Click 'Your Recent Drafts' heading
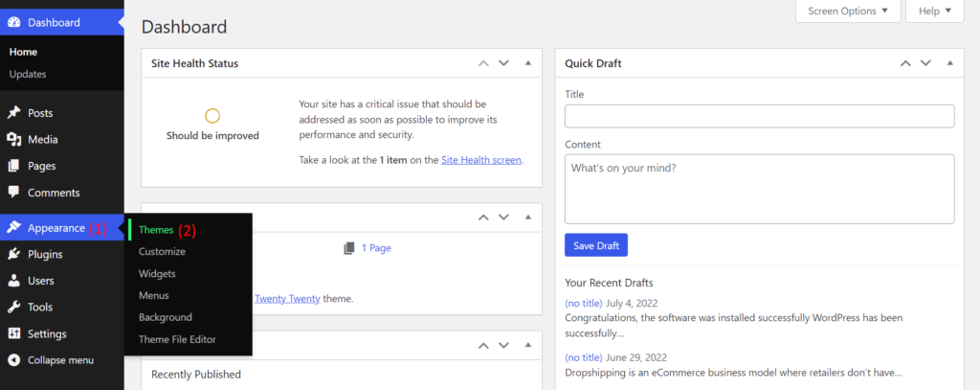 click(609, 283)
